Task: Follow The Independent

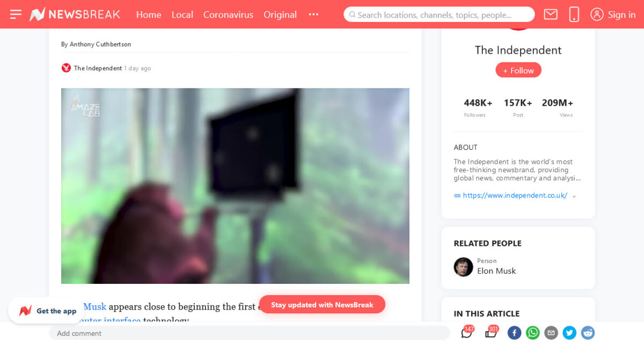Action: (518, 70)
